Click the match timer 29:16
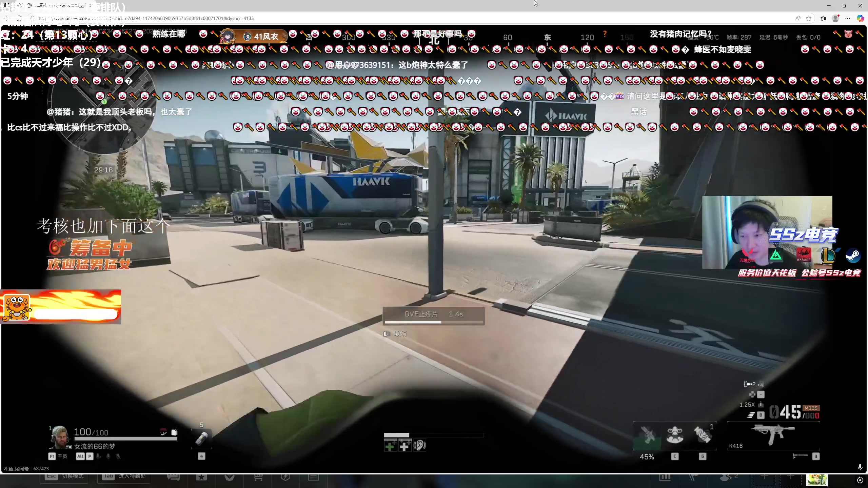The width and height of the screenshot is (868, 488). tap(103, 170)
